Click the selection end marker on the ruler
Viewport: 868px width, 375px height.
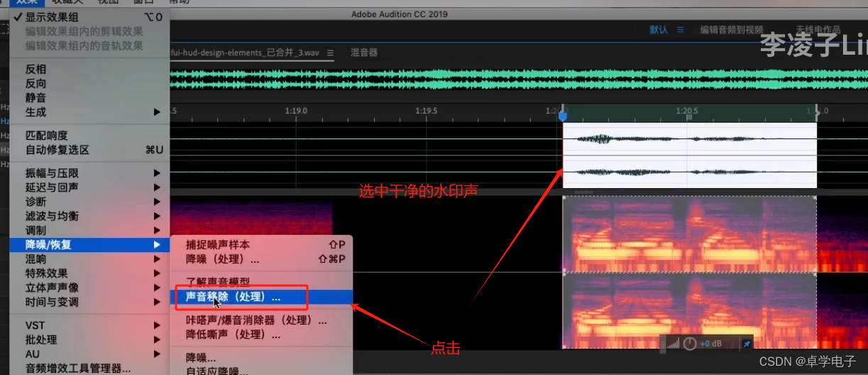(x=817, y=112)
